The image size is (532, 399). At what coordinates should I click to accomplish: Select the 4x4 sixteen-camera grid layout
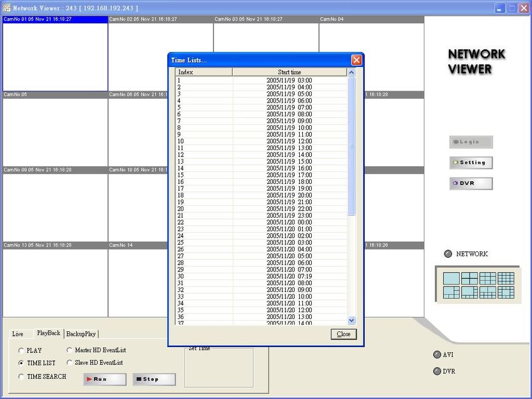(506, 278)
